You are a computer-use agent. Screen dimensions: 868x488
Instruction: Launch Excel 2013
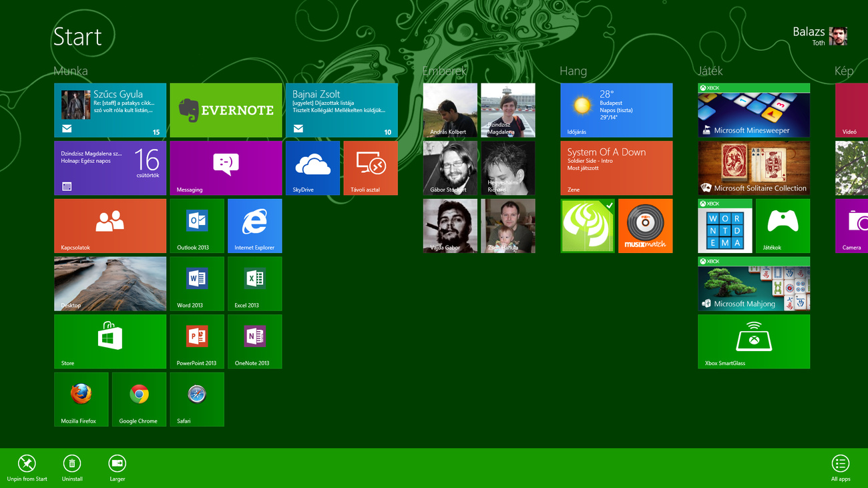coord(254,284)
